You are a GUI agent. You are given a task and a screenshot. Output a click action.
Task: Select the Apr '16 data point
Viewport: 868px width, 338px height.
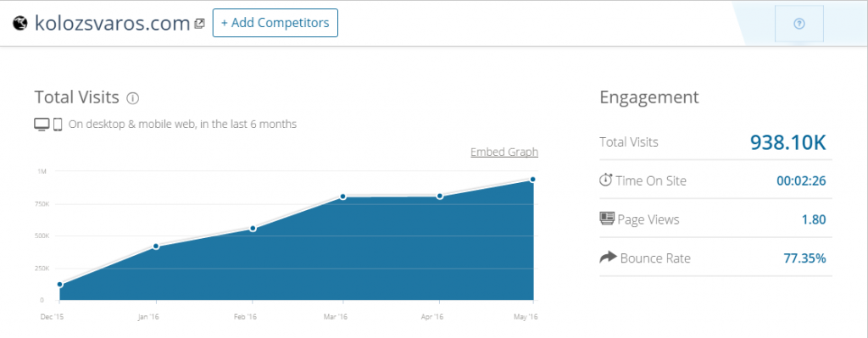point(440,196)
